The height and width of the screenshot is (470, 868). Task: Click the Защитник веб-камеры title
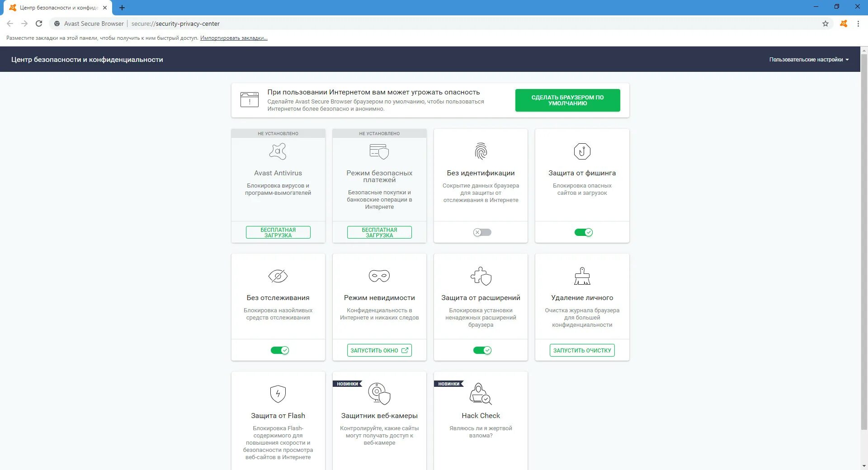pyautogui.click(x=379, y=416)
